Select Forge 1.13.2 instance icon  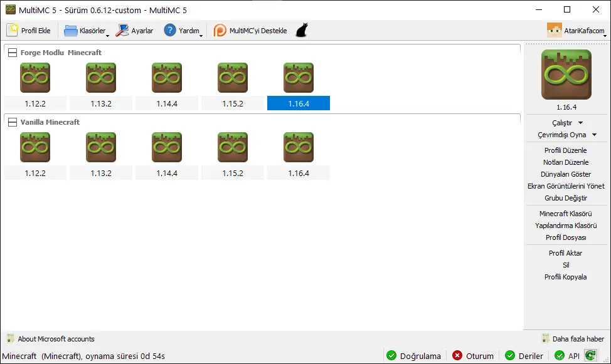(101, 78)
